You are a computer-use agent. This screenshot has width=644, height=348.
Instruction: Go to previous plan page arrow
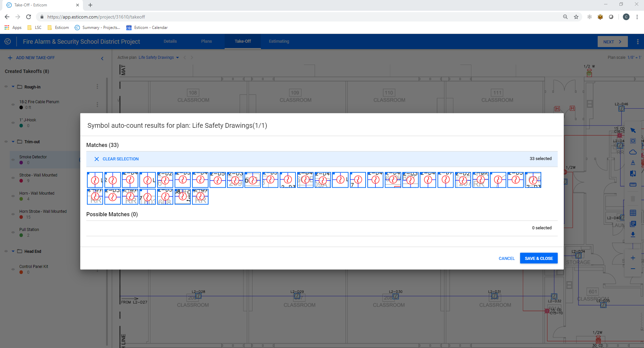pos(185,57)
